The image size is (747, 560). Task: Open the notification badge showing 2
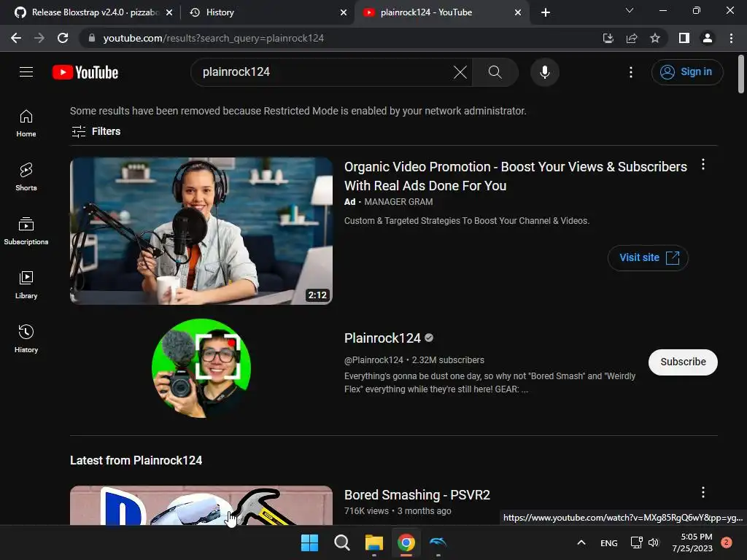coord(726,542)
